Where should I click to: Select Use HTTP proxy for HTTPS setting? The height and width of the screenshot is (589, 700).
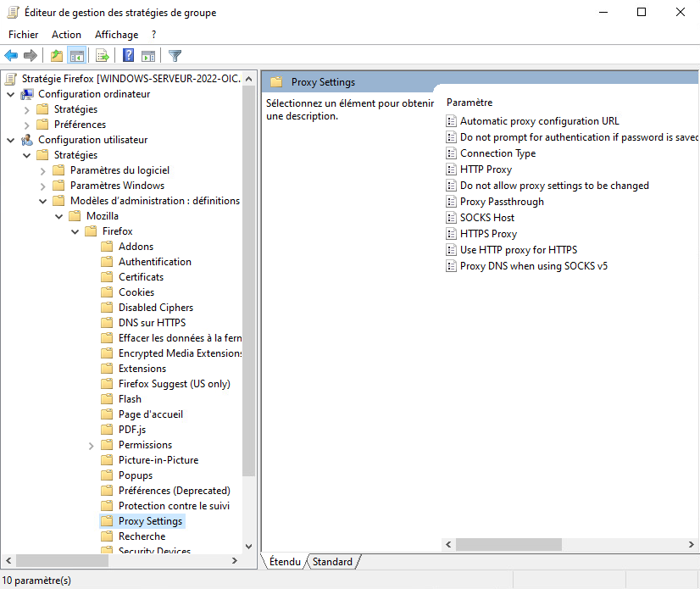point(519,250)
